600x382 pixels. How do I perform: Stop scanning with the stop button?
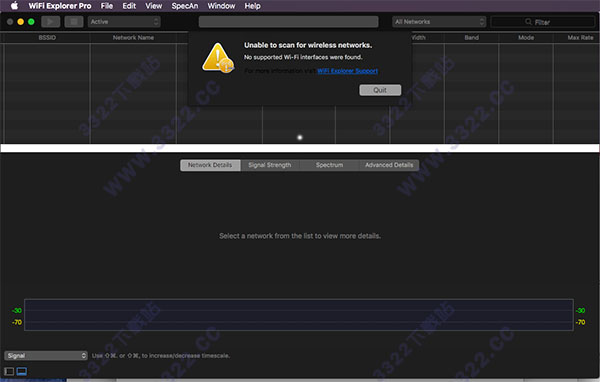[x=74, y=22]
